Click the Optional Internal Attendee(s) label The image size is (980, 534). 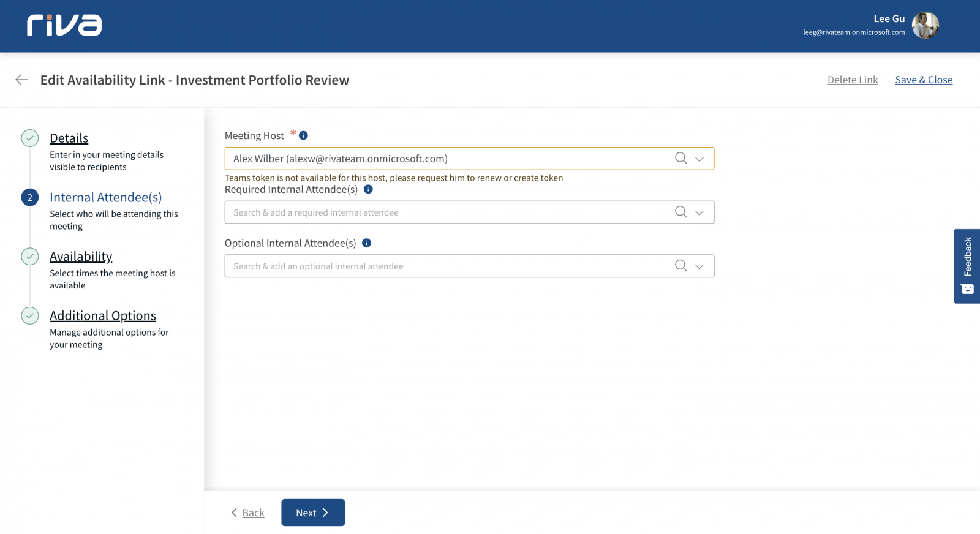click(290, 243)
